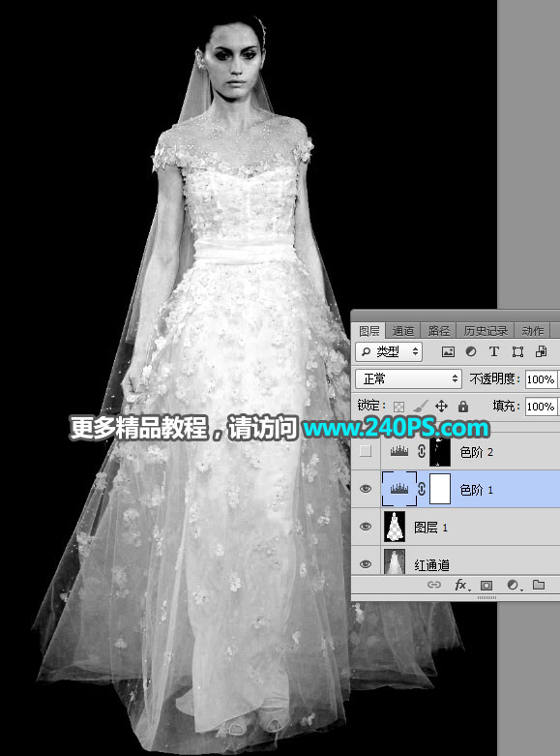Show the hidden 色阶 2 layer
The image size is (560, 756).
(x=366, y=452)
